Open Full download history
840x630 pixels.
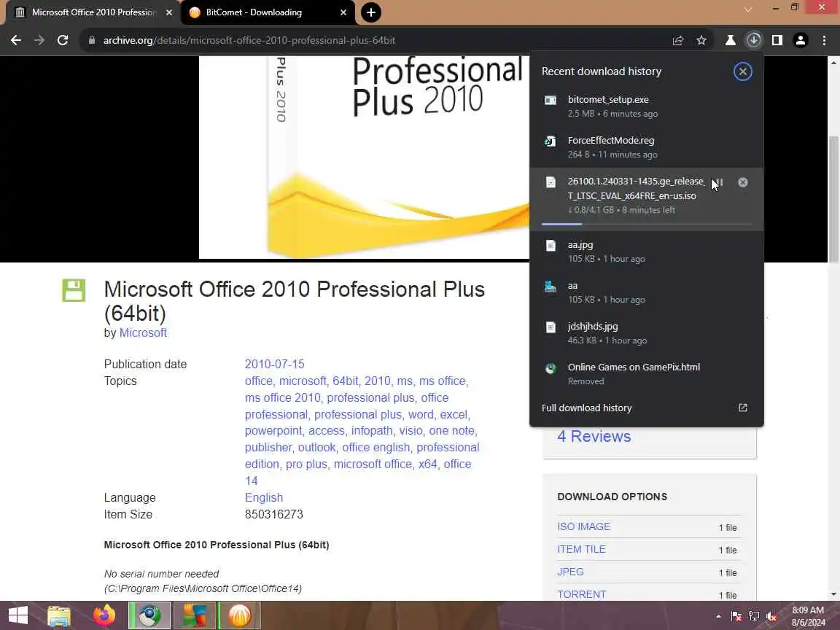click(586, 408)
